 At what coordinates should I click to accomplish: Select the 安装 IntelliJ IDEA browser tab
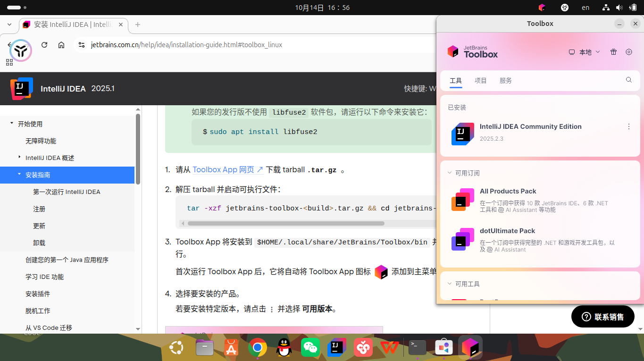coord(73,25)
